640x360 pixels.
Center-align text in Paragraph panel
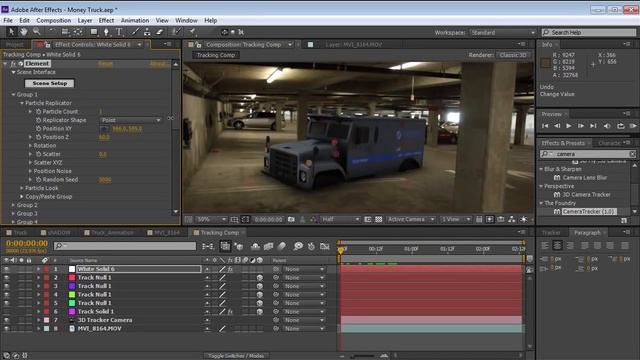557,245
